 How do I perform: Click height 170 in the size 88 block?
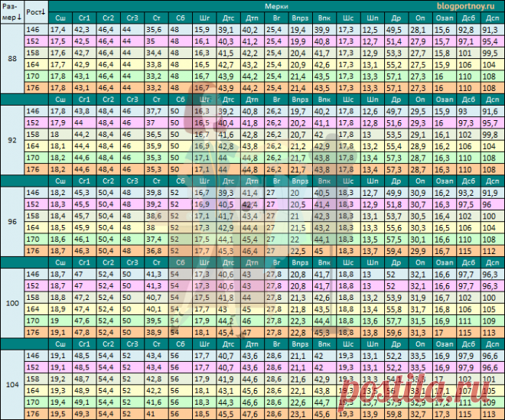(36, 77)
